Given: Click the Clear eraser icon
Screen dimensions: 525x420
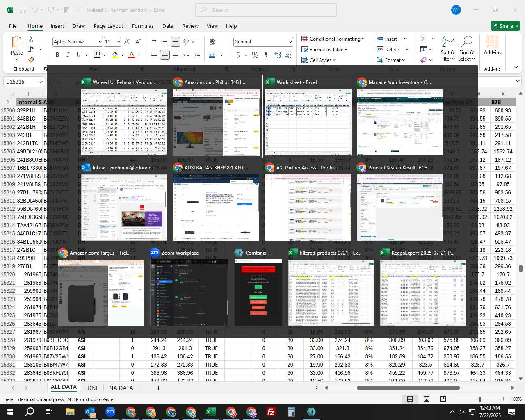Looking at the screenshot, I should [x=424, y=60].
